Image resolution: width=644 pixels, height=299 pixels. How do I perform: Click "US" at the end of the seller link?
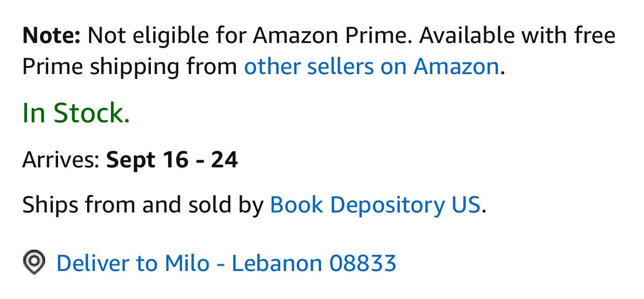466,205
